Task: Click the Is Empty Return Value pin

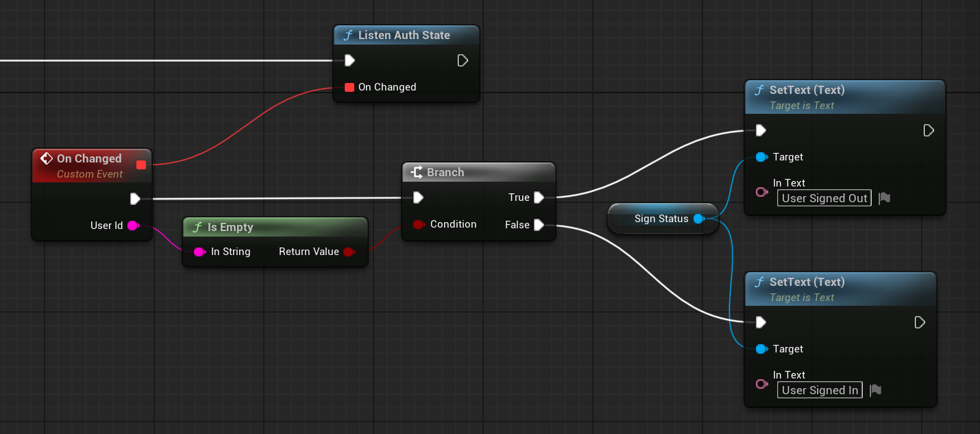Action: point(348,252)
